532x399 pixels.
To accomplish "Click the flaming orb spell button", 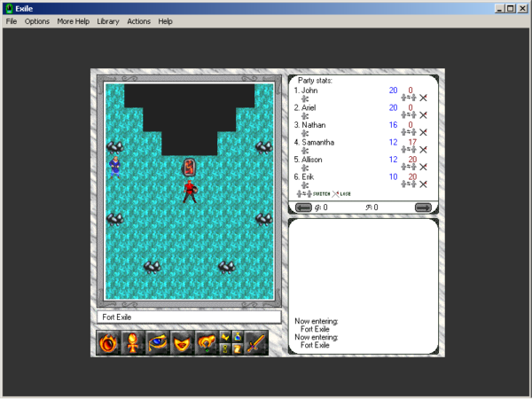I will [x=109, y=341].
